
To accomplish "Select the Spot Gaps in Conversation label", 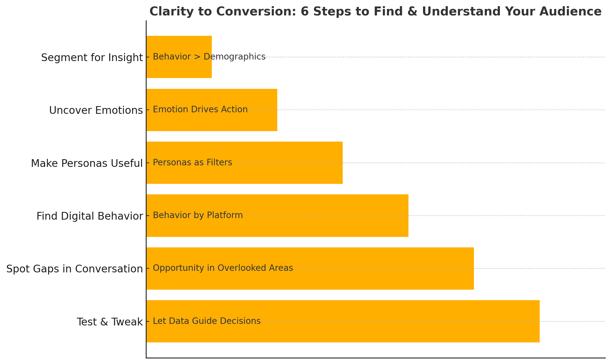I will click(75, 269).
